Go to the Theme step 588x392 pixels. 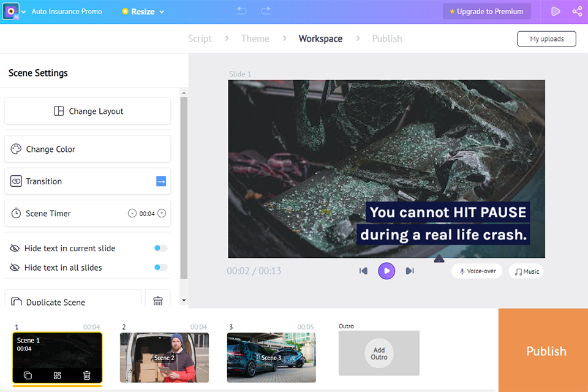pos(255,38)
